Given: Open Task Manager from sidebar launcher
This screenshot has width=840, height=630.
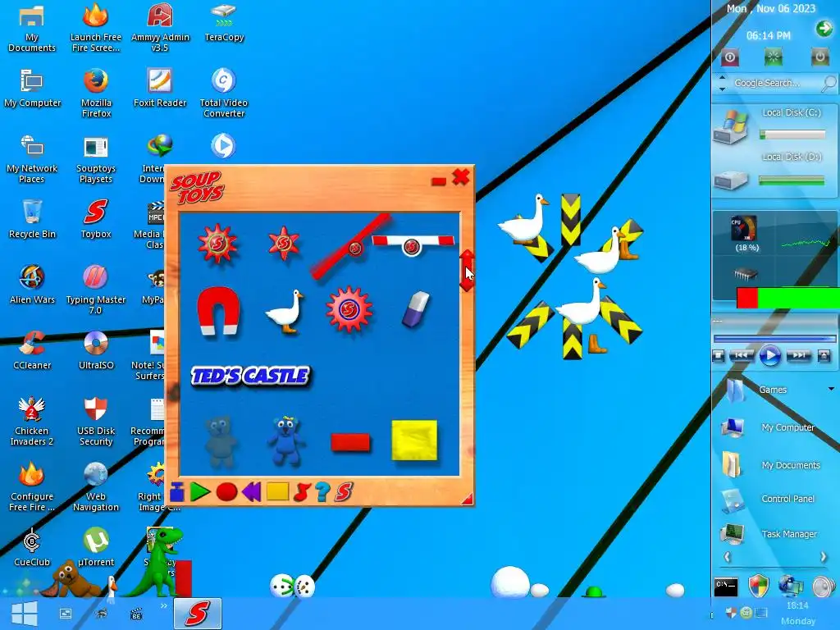Looking at the screenshot, I should pyautogui.click(x=769, y=533).
